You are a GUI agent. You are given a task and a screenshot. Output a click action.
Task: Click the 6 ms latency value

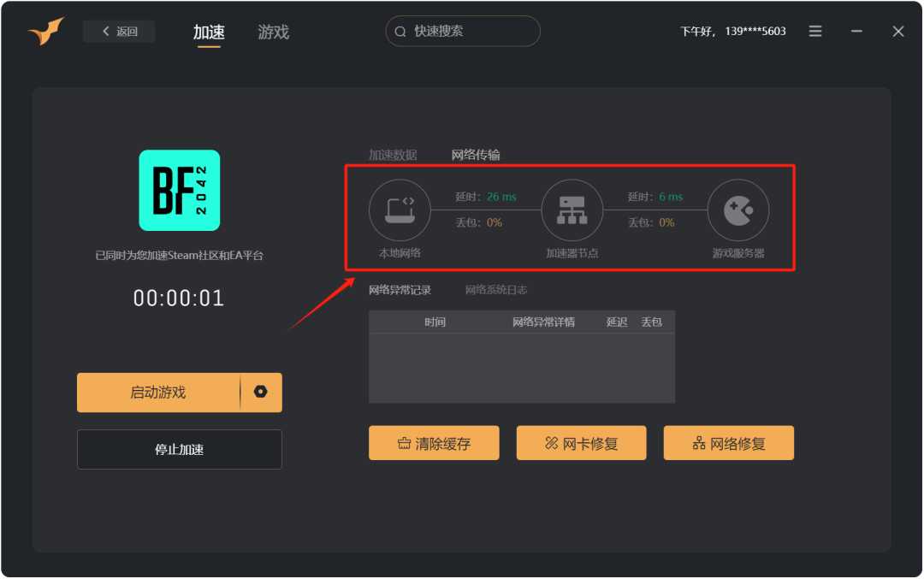pyautogui.click(x=671, y=197)
